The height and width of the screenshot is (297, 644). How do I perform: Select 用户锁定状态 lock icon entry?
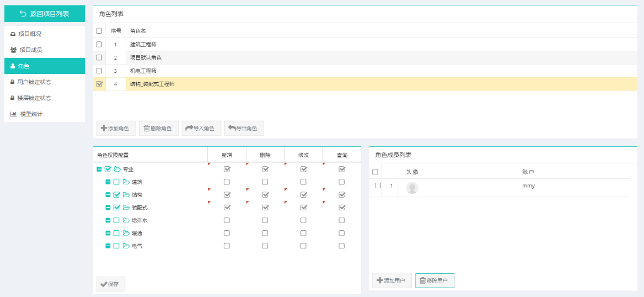(x=34, y=82)
